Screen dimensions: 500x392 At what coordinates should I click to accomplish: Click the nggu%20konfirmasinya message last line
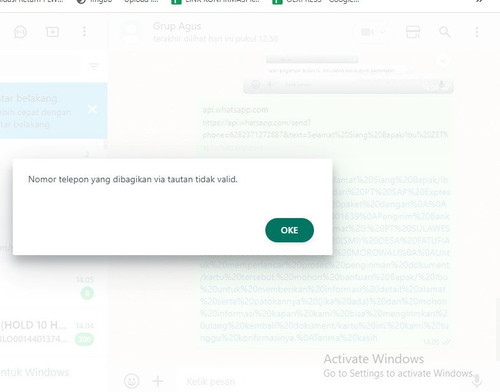click(289, 338)
